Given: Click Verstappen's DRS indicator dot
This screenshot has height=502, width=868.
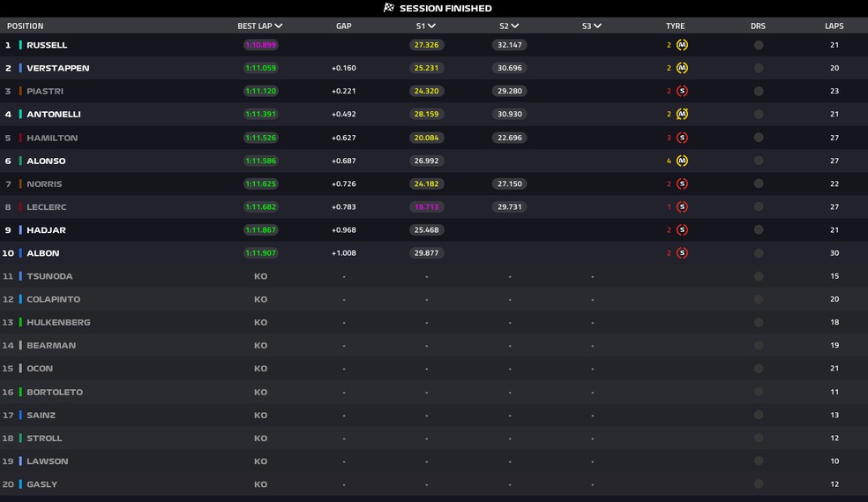Looking at the screenshot, I should 759,68.
